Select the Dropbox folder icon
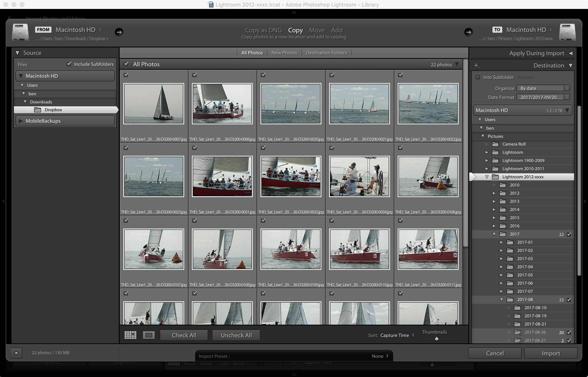The height and width of the screenshot is (377, 588). click(38, 110)
